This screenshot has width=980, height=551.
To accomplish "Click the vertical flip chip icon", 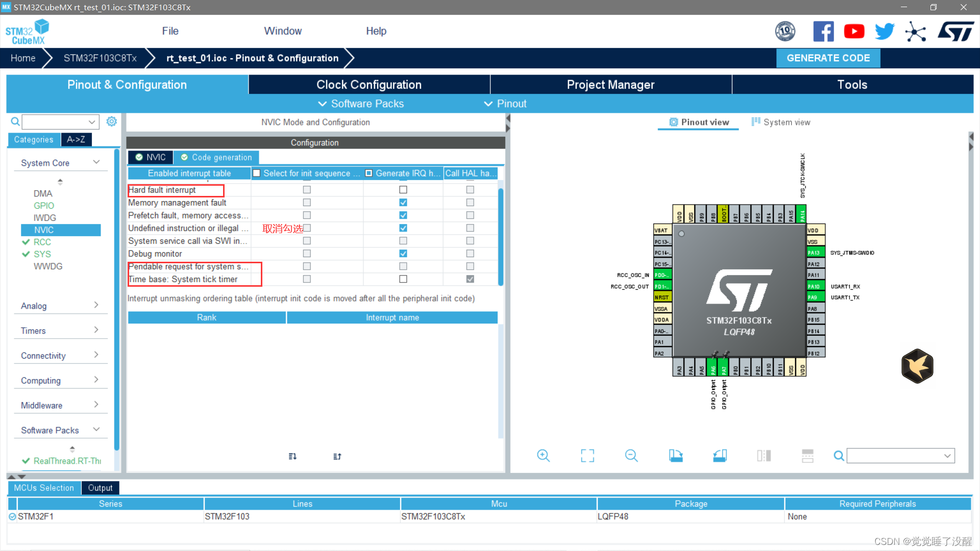I will click(764, 456).
